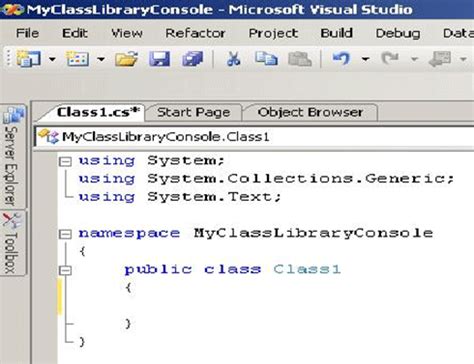This screenshot has width=474, height=364.
Task: Click the Paste toolbar icon
Action: (x=300, y=59)
